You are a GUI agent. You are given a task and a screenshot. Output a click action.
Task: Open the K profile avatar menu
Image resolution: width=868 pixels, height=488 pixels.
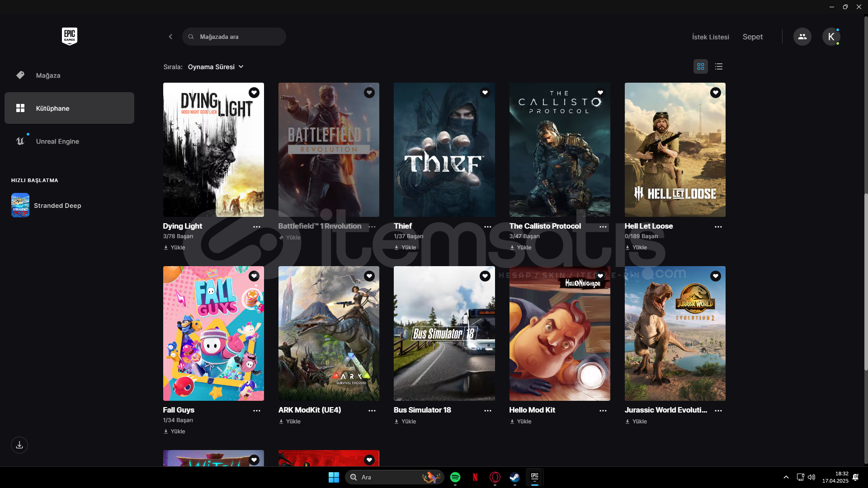[x=831, y=37]
